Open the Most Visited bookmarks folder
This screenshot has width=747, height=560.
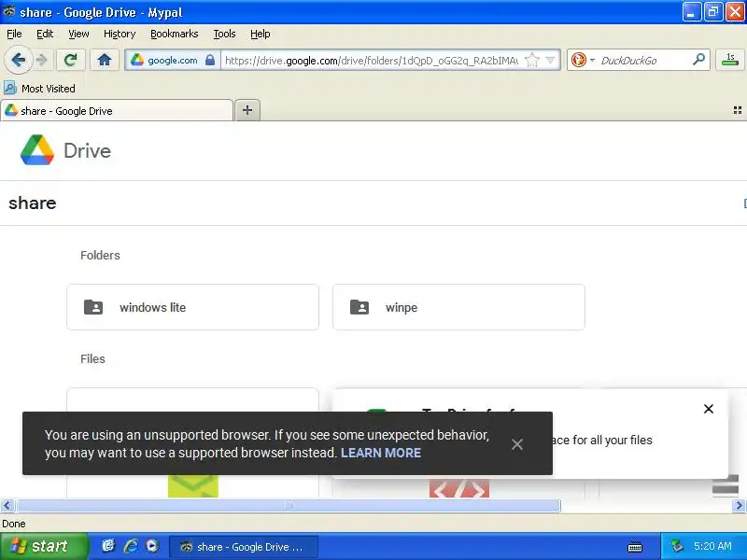pyautogui.click(x=40, y=89)
